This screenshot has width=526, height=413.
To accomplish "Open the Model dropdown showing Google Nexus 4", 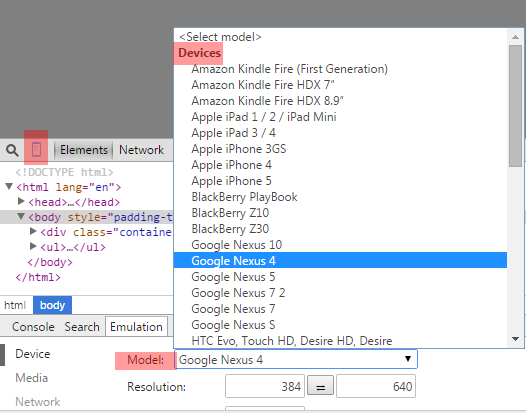I will click(296, 359).
